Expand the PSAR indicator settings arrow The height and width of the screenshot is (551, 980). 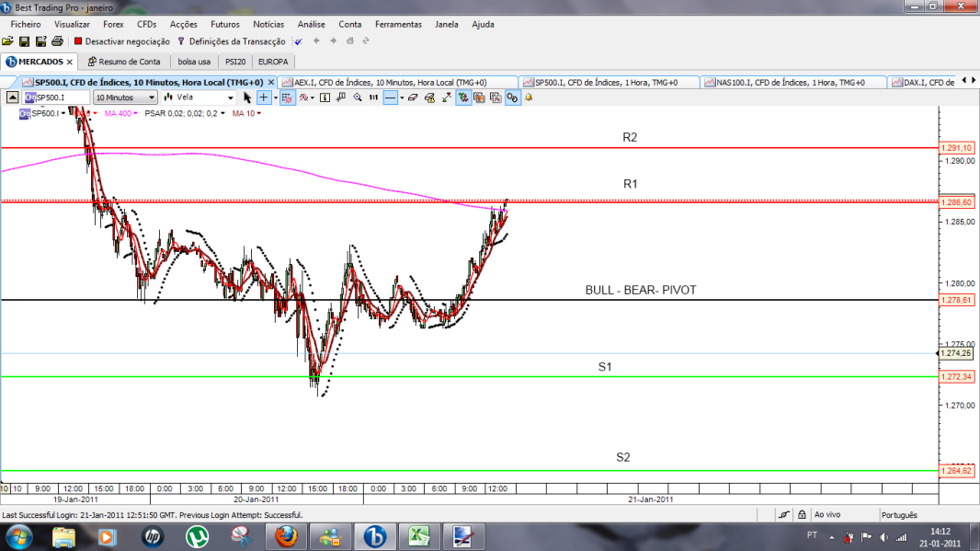pos(222,113)
